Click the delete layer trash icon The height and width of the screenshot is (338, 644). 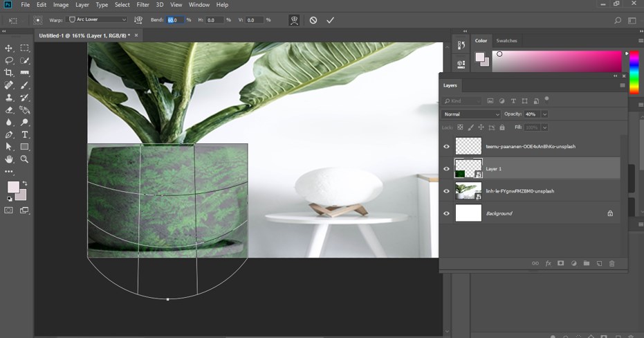tap(612, 263)
